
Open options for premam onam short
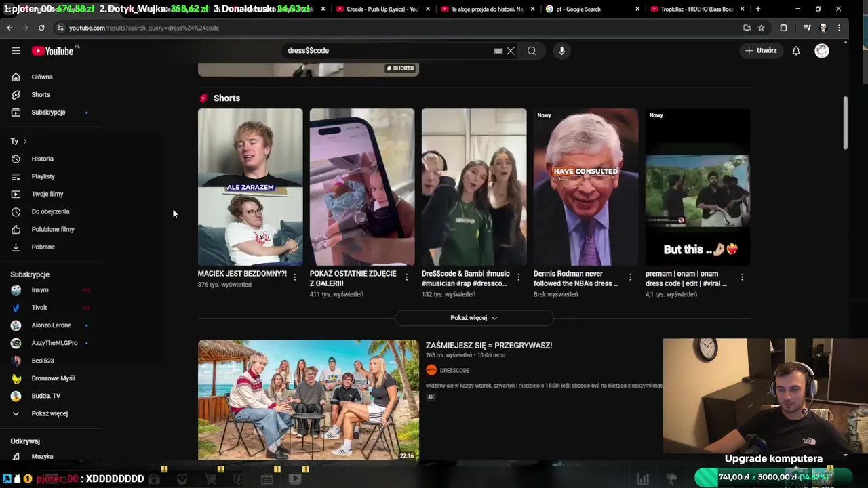click(x=742, y=277)
